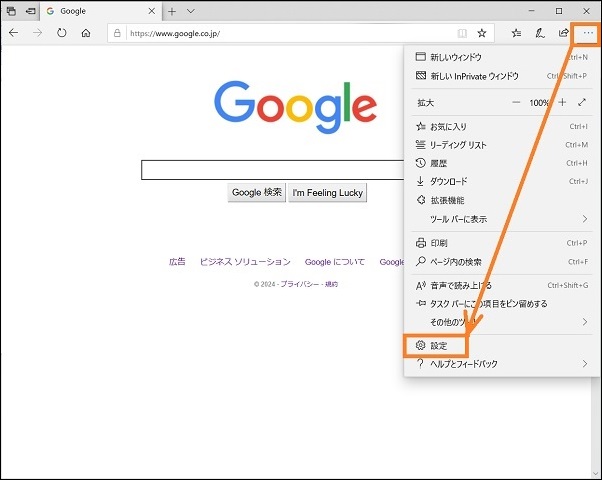Enter full screen from the zoom row

(582, 102)
